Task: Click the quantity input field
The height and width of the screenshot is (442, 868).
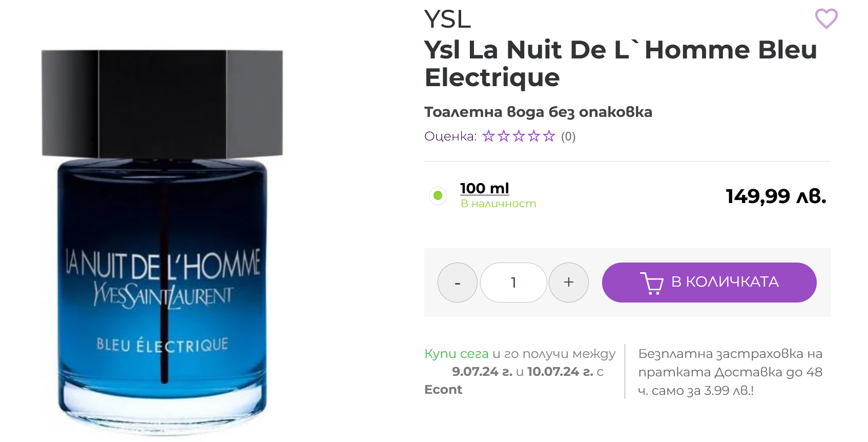Action: click(513, 283)
